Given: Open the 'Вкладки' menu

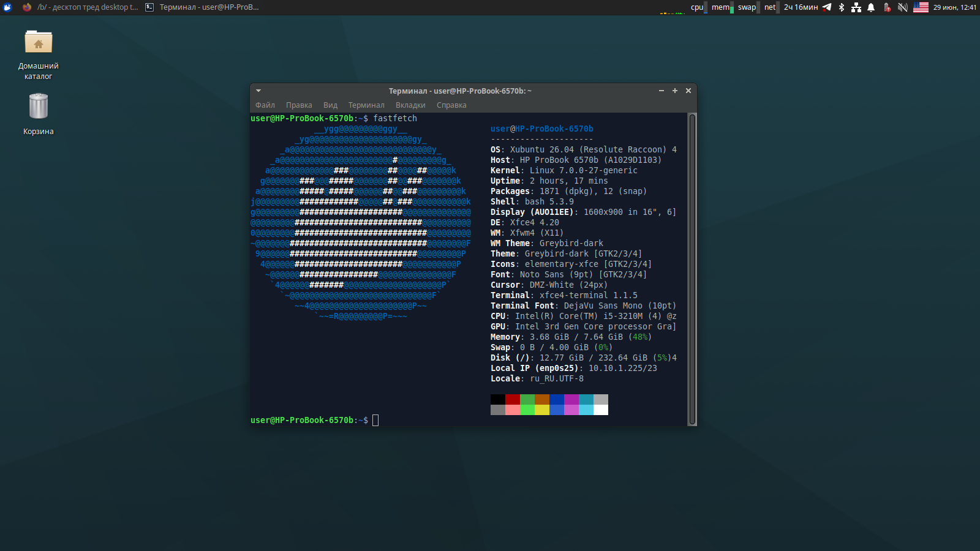Looking at the screenshot, I should (x=410, y=105).
